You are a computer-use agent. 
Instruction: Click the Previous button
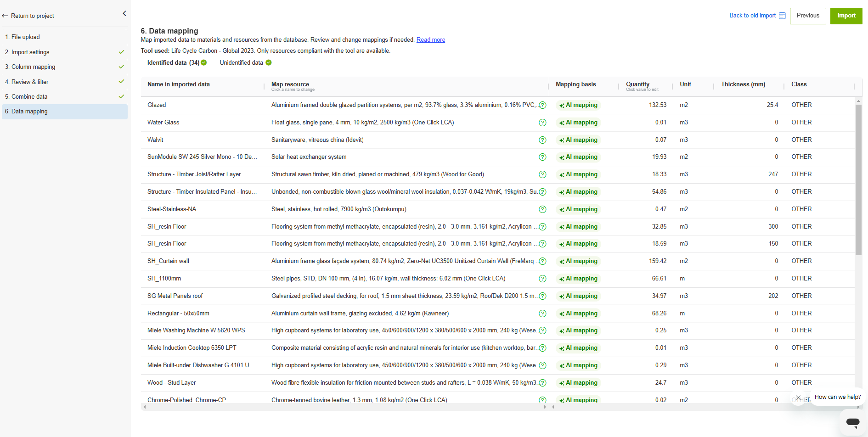point(807,16)
